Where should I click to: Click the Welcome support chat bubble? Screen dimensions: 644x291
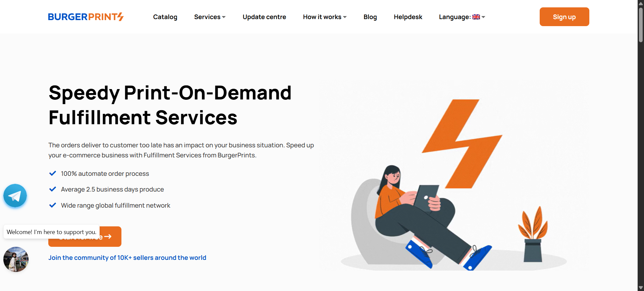pyautogui.click(x=52, y=232)
